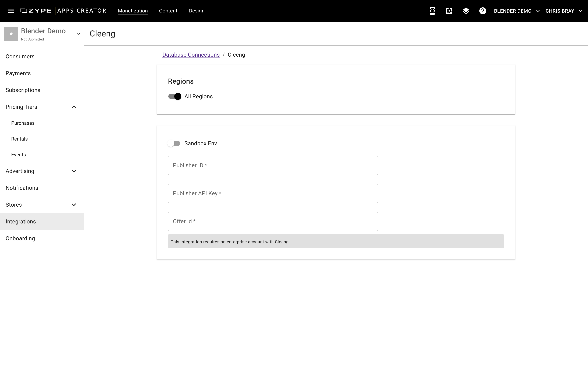Screen dimensions: 588x368
Task: Click the Blender Demo star app thumbnail
Action: [x=11, y=34]
